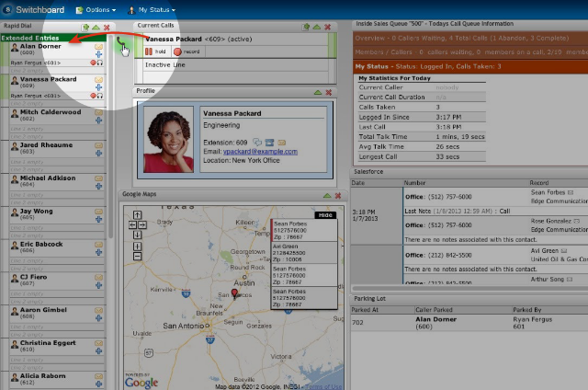
Task: Click envelope icon for Vanessa Packard in Rapid Dial
Action: tap(98, 80)
